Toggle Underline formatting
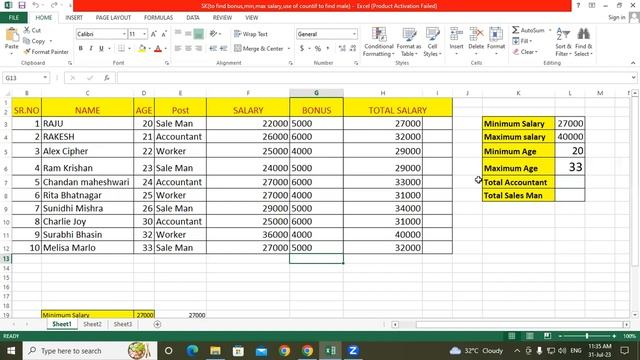The height and width of the screenshot is (360, 640). point(101,49)
